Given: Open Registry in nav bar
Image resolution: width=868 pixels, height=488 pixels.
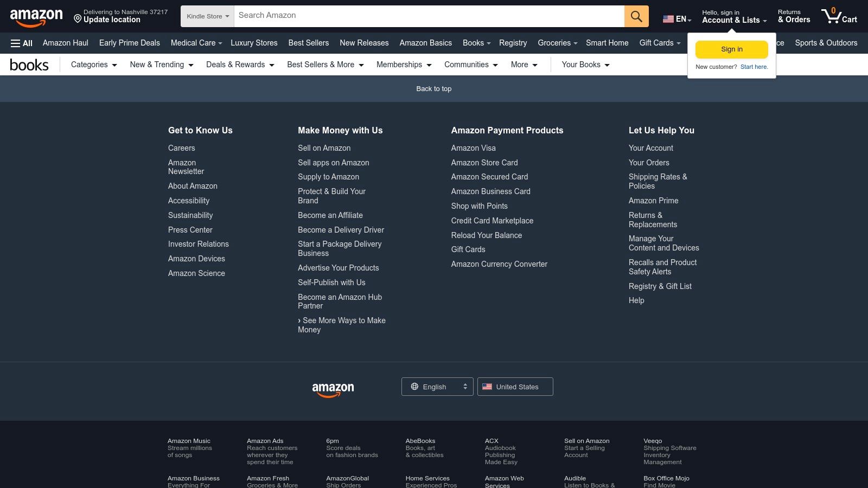Looking at the screenshot, I should 513,43.
